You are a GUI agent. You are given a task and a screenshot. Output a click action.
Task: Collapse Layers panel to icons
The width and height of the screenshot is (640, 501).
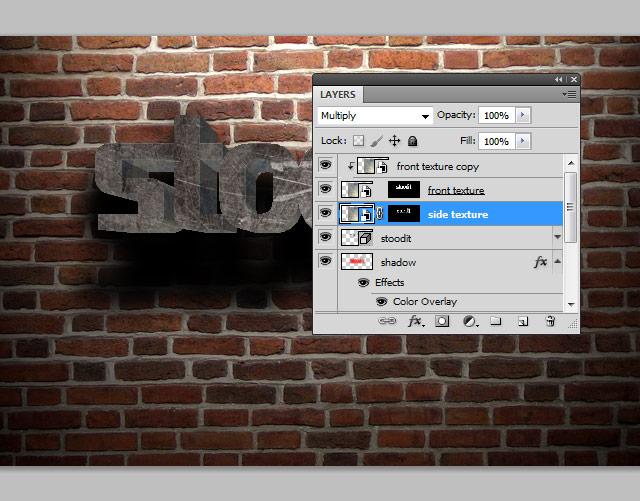click(558, 80)
